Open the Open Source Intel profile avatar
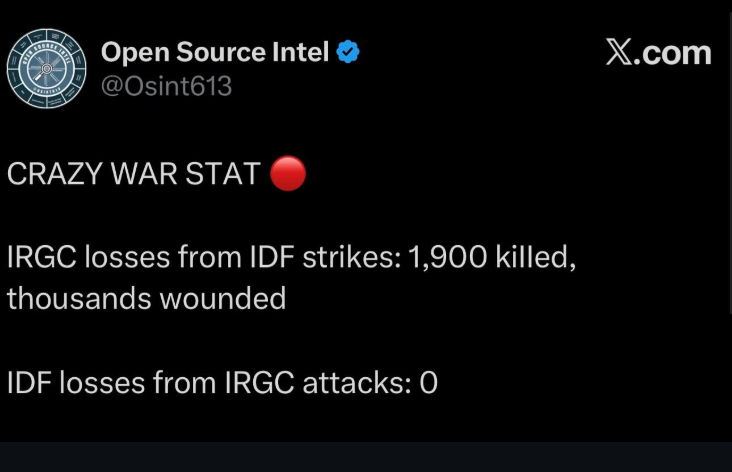 [47, 69]
